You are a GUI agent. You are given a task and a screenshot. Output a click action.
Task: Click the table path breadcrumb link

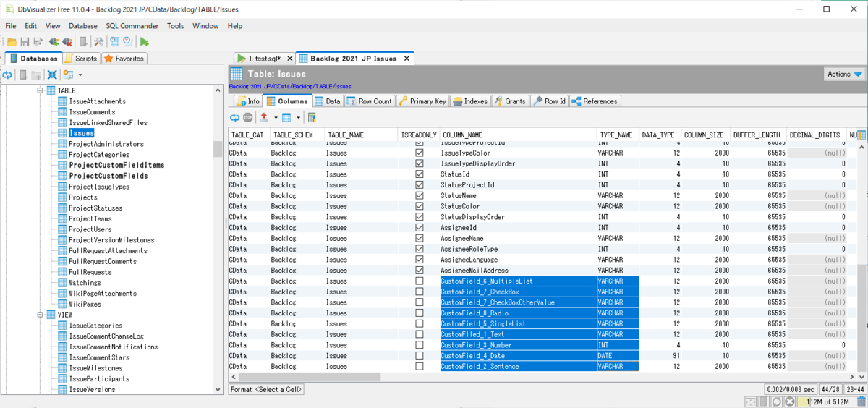pos(290,86)
